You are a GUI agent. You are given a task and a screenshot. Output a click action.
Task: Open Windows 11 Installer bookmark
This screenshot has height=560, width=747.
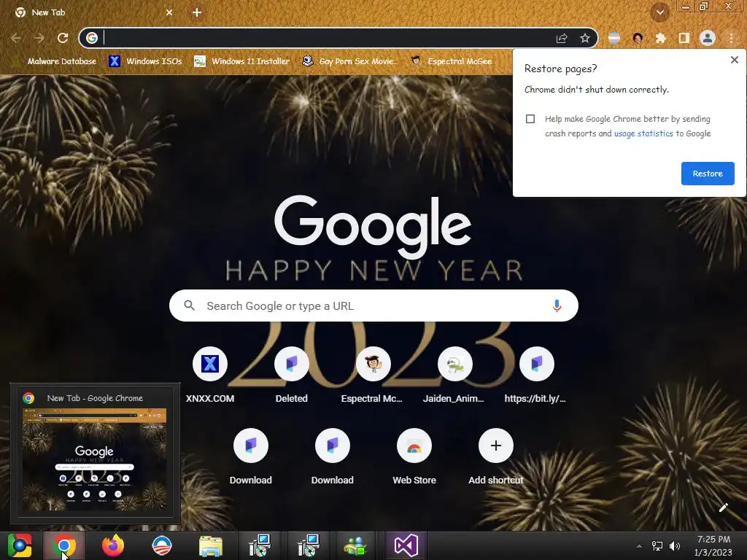[x=242, y=61]
